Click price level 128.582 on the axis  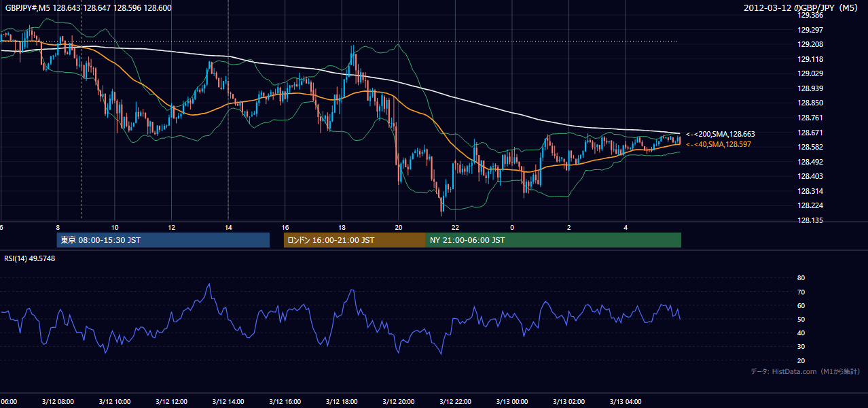click(810, 147)
